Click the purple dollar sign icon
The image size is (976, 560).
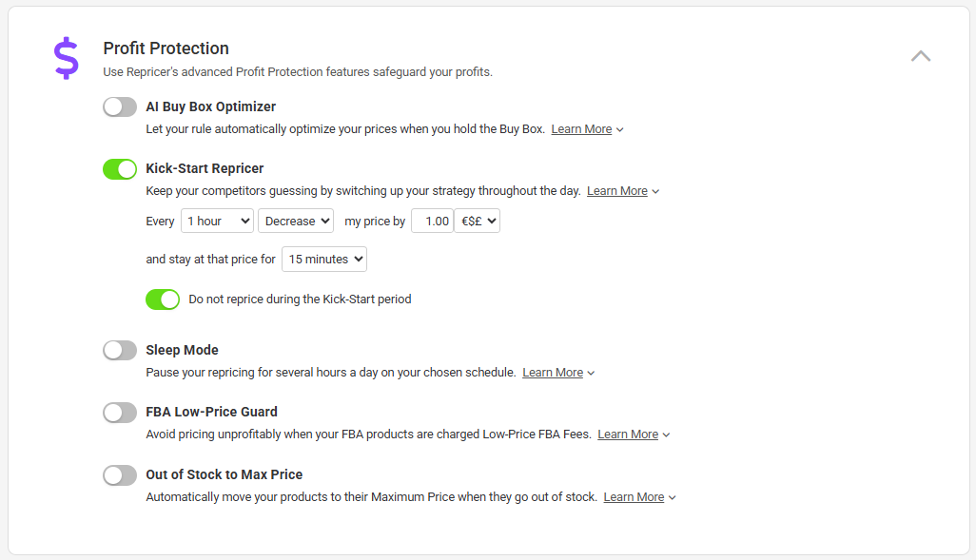[x=67, y=58]
